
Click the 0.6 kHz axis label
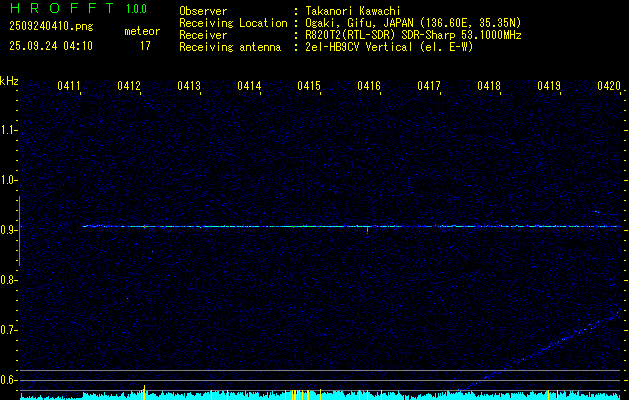(x=9, y=380)
